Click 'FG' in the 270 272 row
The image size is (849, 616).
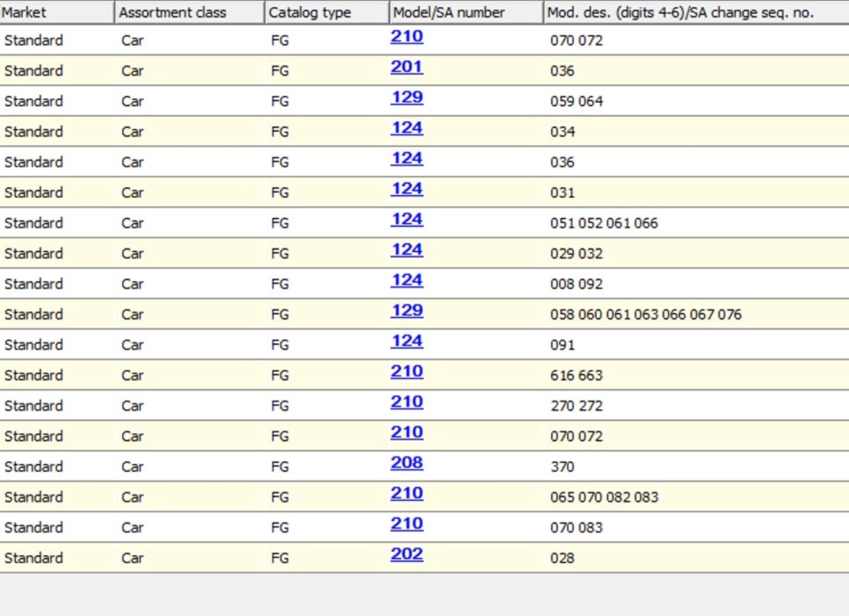[280, 406]
